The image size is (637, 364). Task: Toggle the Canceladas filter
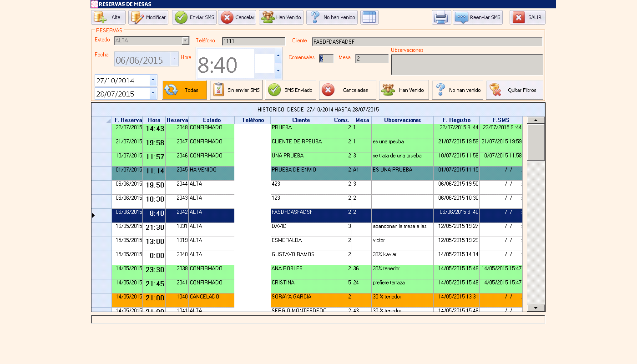(x=347, y=90)
